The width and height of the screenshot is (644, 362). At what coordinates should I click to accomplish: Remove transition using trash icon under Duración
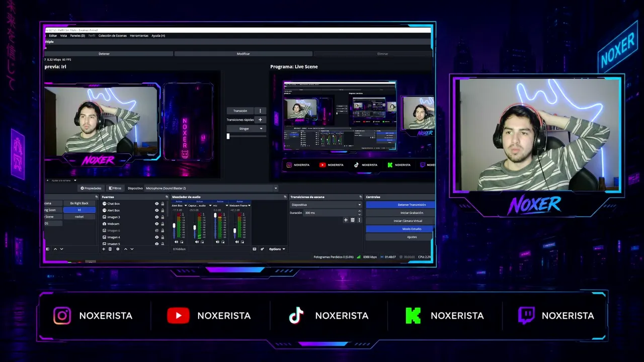[x=352, y=220]
